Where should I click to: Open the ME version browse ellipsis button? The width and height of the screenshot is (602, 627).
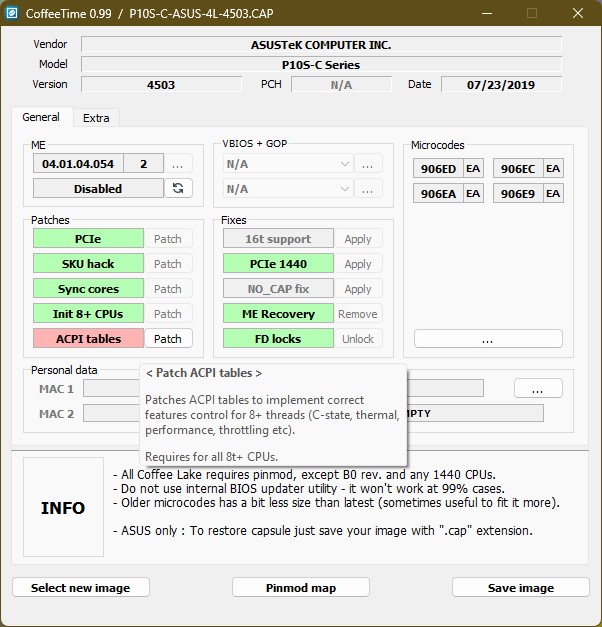(178, 164)
